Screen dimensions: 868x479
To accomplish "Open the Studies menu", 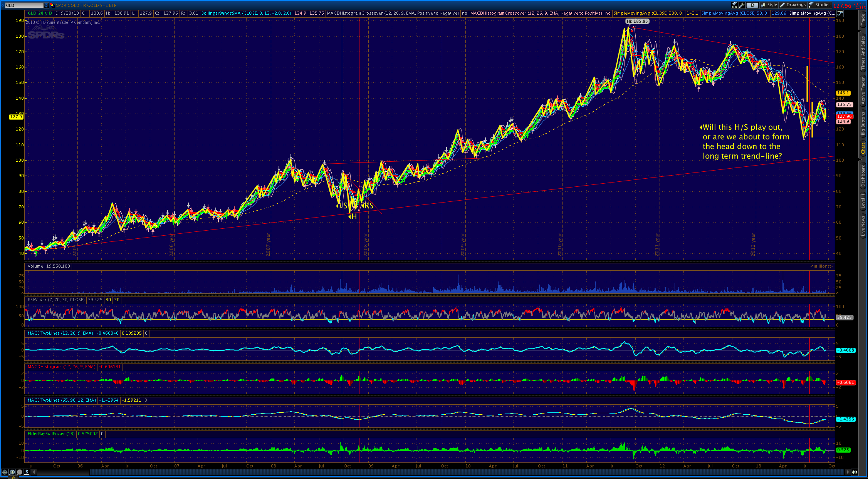I will pyautogui.click(x=819, y=5).
